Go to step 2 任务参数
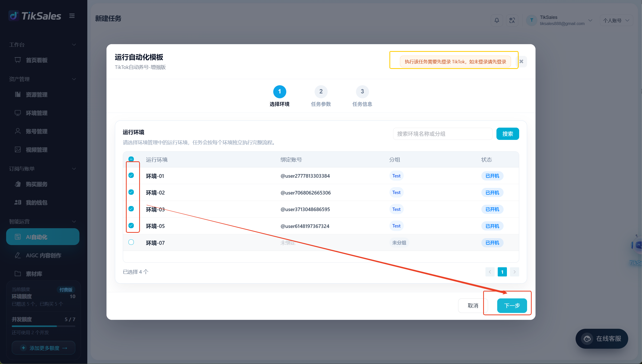This screenshot has height=364, width=642. coord(321,96)
